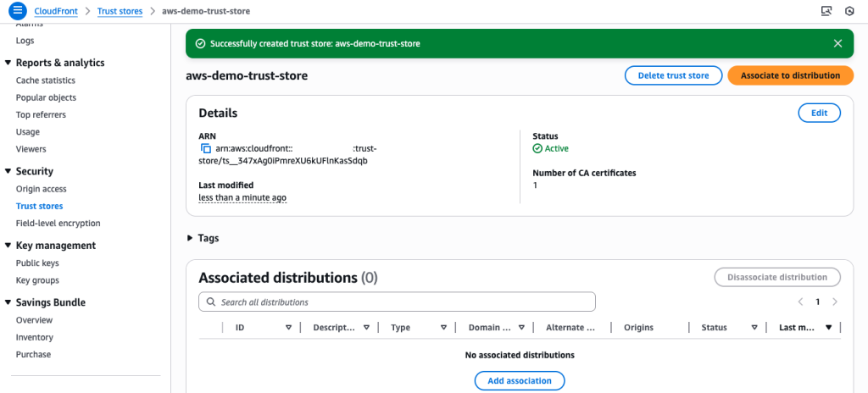The image size is (868, 393).
Task: Open Logs in sidebar
Action: pyautogui.click(x=25, y=41)
